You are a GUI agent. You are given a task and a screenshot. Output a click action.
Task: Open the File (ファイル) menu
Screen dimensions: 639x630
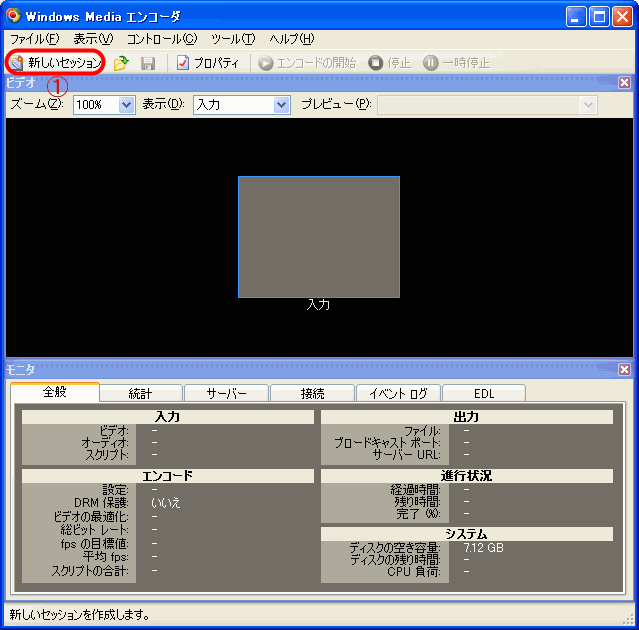point(34,39)
